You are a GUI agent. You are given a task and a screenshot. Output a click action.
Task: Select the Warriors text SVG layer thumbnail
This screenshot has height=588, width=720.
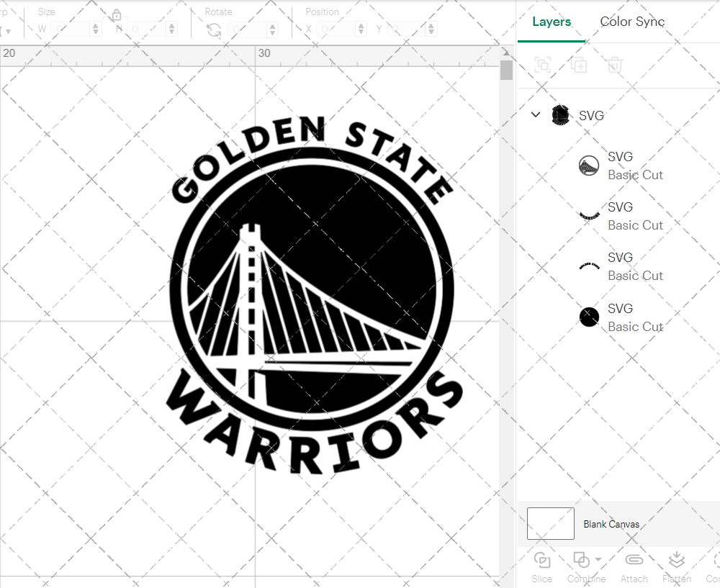(x=589, y=216)
